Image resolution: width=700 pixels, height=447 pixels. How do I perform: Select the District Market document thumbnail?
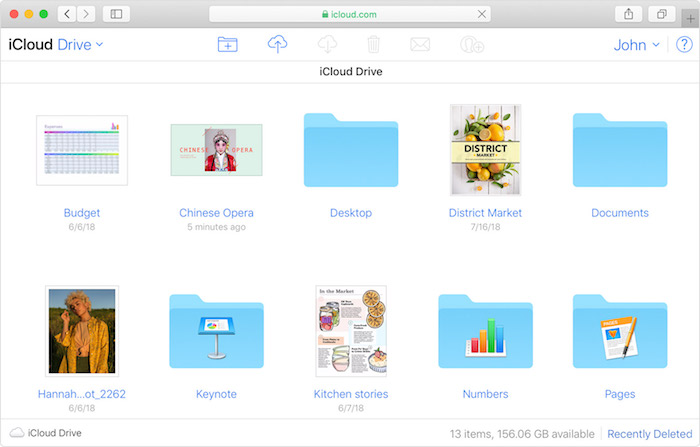pos(485,150)
